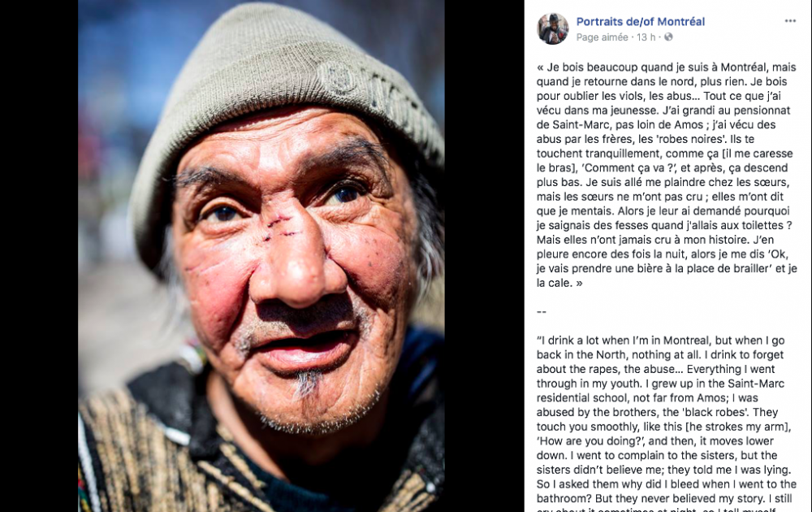Click the man's nose in the portrait
Image resolution: width=812 pixels, height=512 pixels.
296,259
